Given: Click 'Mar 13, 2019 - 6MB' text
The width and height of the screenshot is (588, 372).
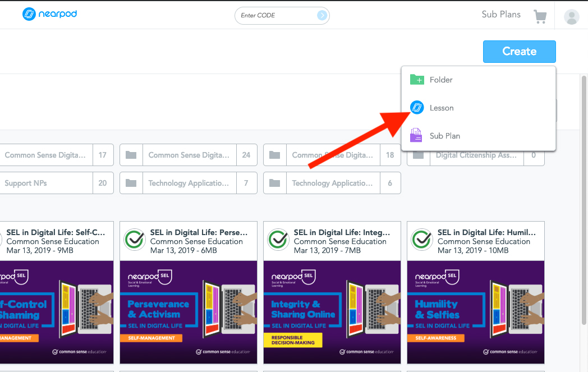Looking at the screenshot, I should pyautogui.click(x=183, y=250).
